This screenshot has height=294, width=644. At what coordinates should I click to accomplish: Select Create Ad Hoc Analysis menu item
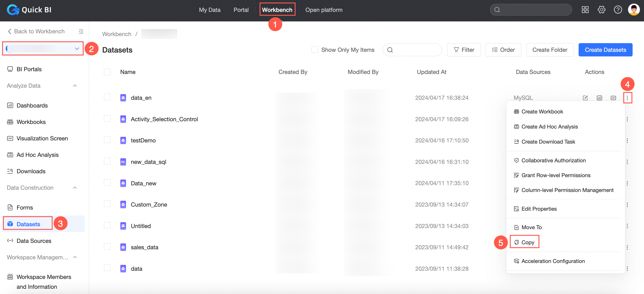pos(549,127)
